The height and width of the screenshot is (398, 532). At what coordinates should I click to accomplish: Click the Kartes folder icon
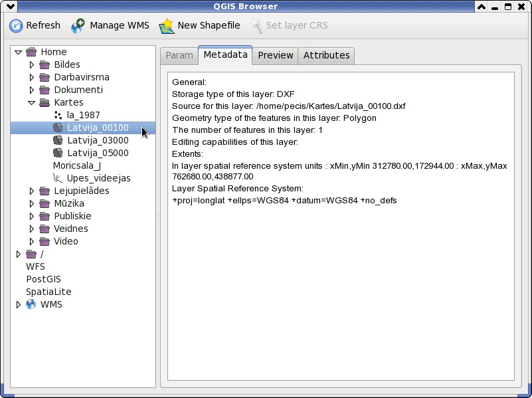pyautogui.click(x=44, y=102)
